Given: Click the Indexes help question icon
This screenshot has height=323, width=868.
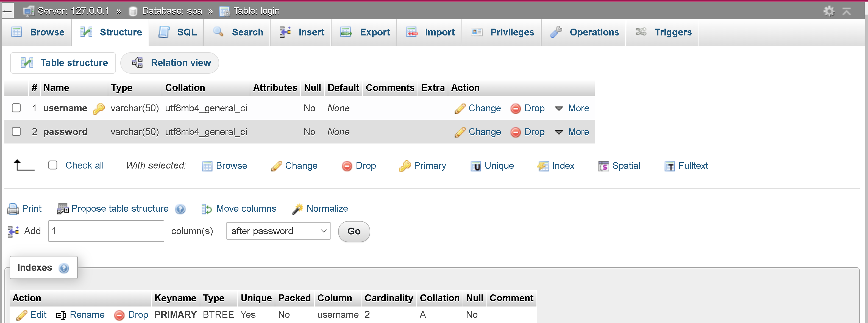Looking at the screenshot, I should (64, 268).
